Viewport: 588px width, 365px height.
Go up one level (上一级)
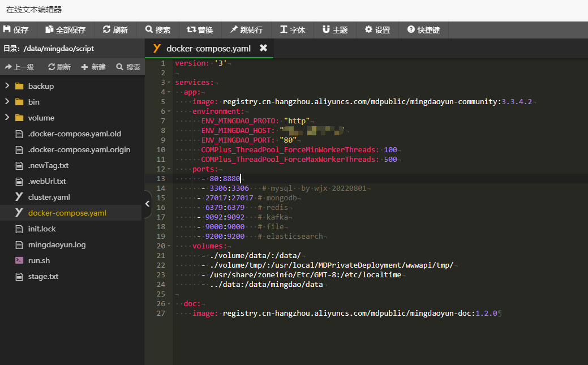pos(19,67)
